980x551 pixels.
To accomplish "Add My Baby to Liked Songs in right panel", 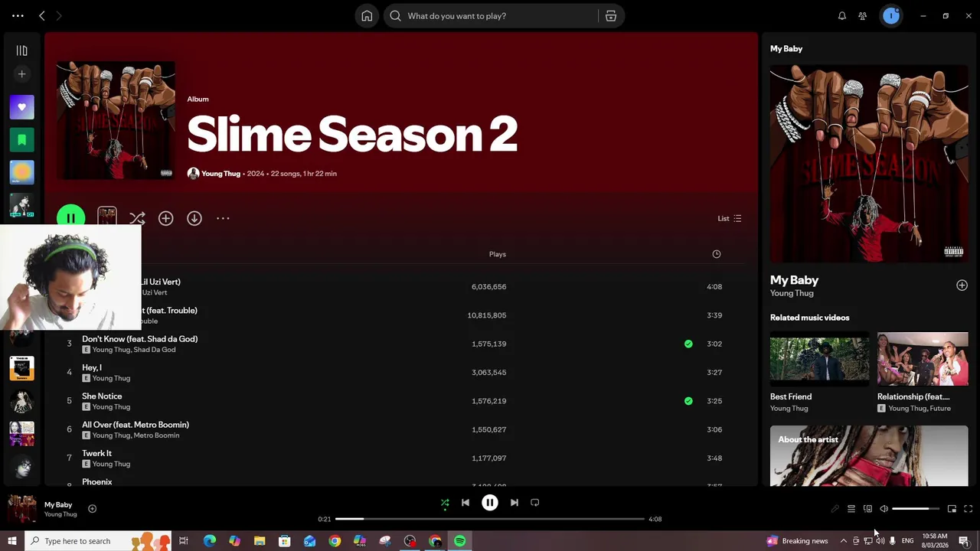I will point(962,285).
